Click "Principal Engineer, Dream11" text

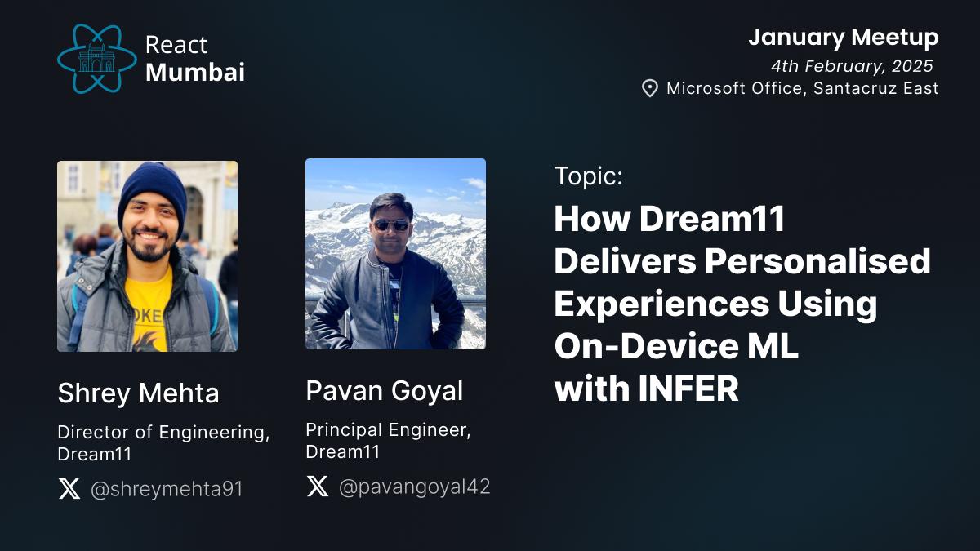(388, 441)
